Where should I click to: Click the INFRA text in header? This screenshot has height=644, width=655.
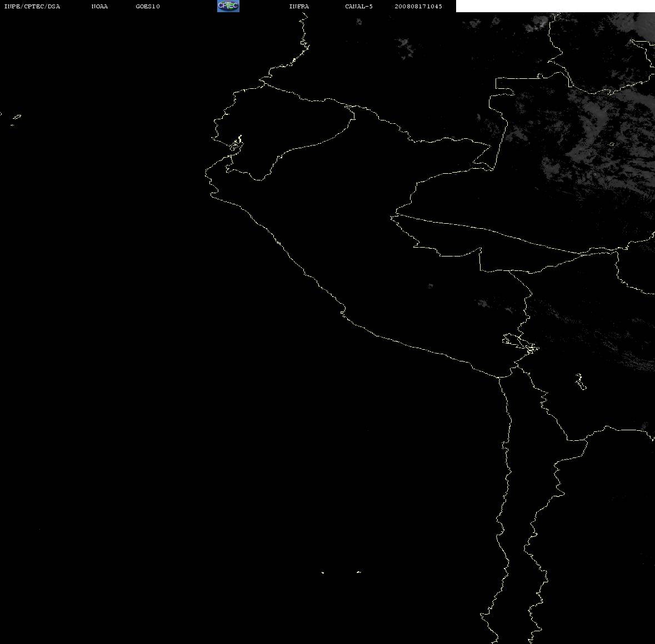(299, 6)
